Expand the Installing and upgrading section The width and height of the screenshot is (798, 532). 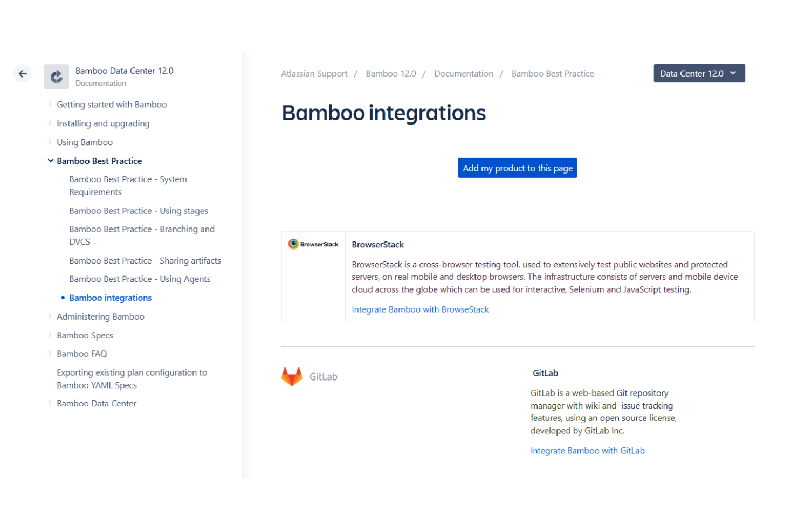coord(50,123)
